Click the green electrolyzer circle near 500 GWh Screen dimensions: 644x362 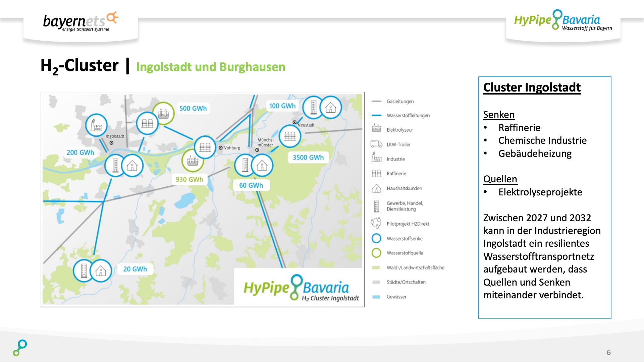point(163,113)
